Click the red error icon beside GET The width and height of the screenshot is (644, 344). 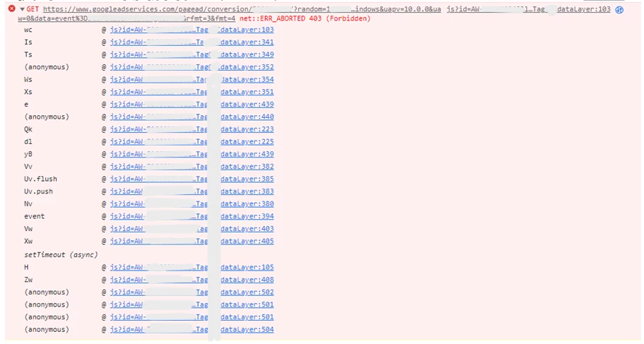[12, 8]
